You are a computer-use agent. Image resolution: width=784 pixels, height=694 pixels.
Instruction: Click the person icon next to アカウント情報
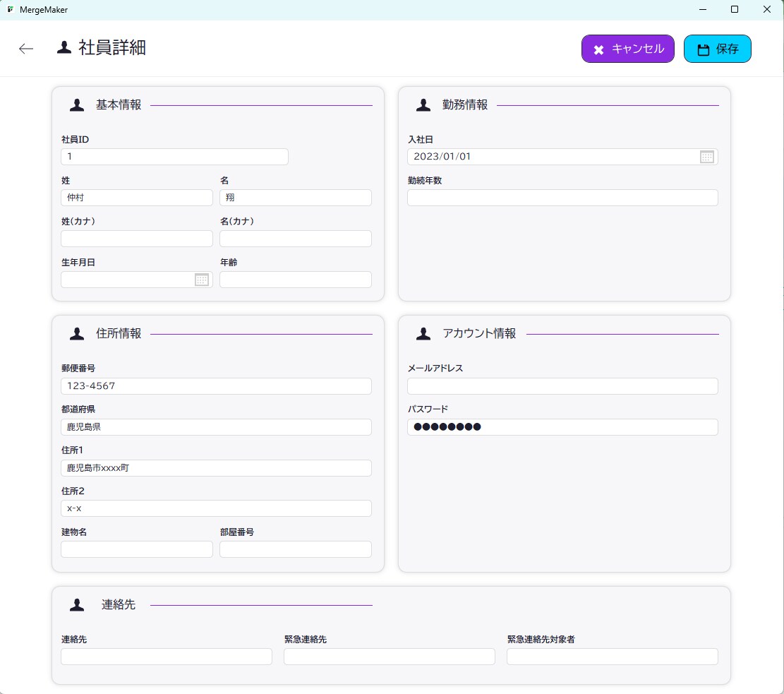[x=423, y=334]
